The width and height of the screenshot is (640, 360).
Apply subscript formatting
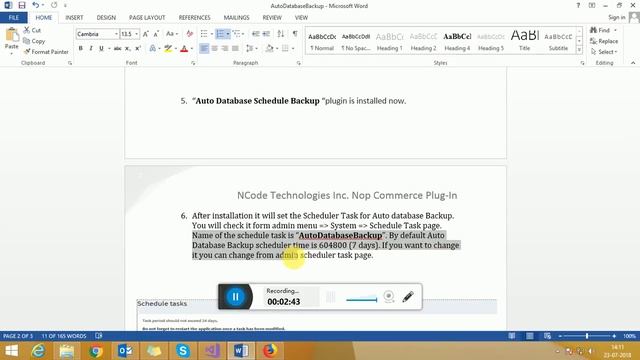coord(128,49)
